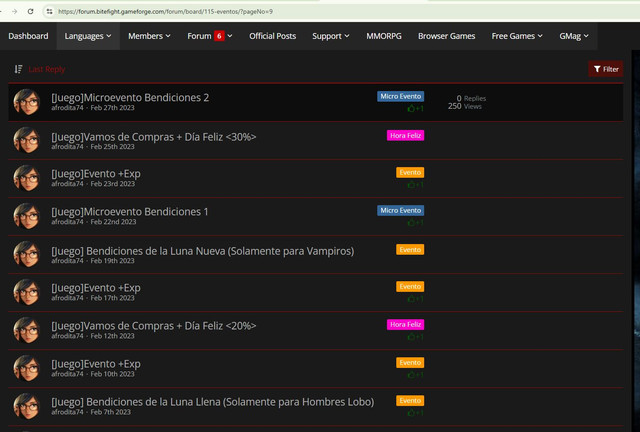The height and width of the screenshot is (432, 640).
Task: Open Bendiciones de la Luna Llena thread
Action: coord(212,402)
